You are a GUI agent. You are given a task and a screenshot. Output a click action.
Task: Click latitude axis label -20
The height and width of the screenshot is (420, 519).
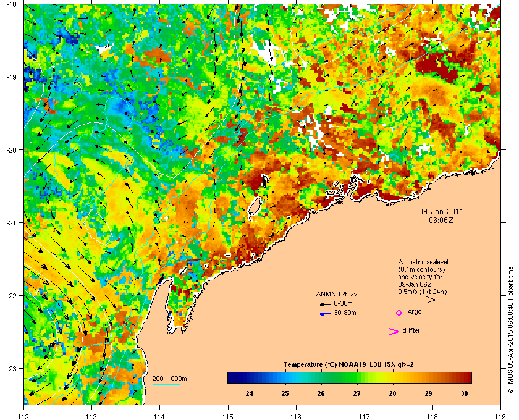tap(12, 150)
